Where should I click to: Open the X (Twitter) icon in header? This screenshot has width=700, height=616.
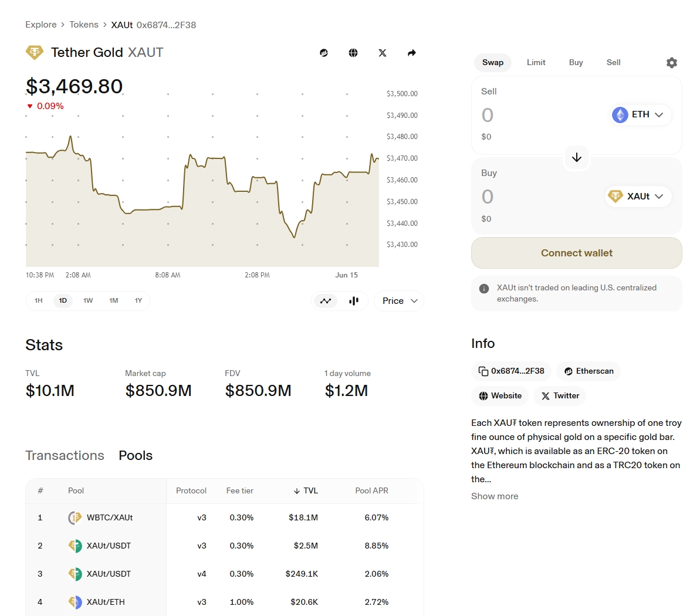coord(383,53)
